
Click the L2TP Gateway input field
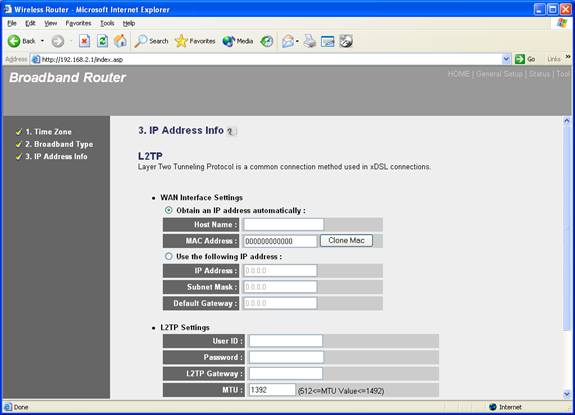pos(286,374)
